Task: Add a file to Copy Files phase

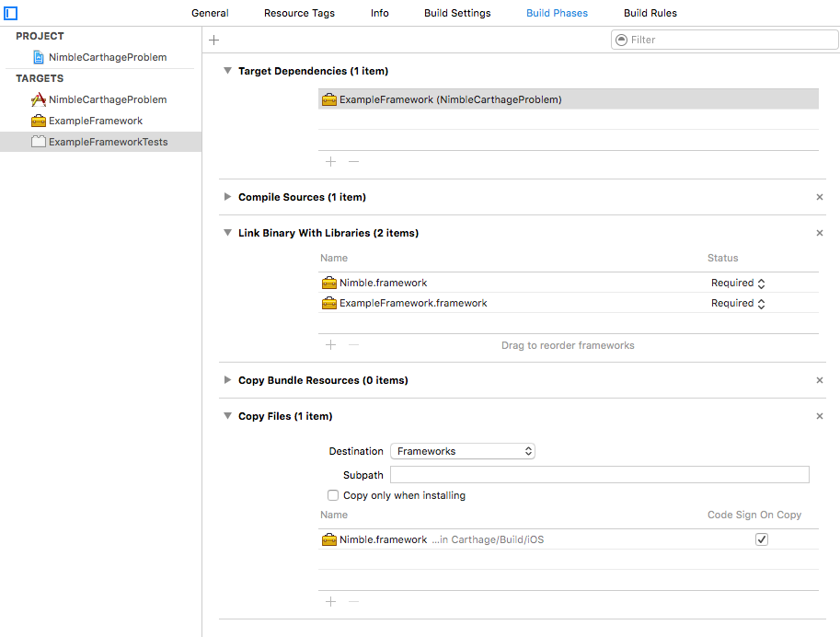Action: pos(330,602)
